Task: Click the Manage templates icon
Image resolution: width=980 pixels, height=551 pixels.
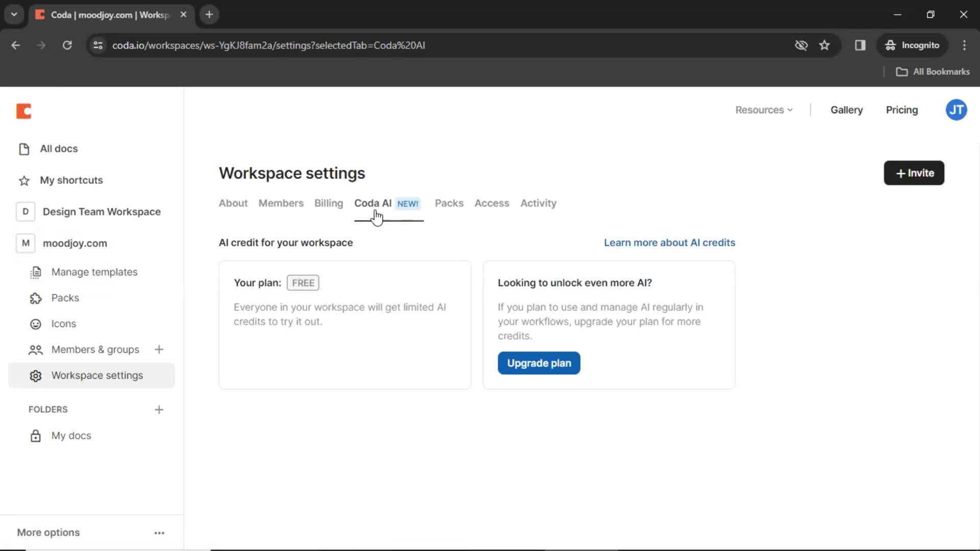Action: (x=35, y=272)
